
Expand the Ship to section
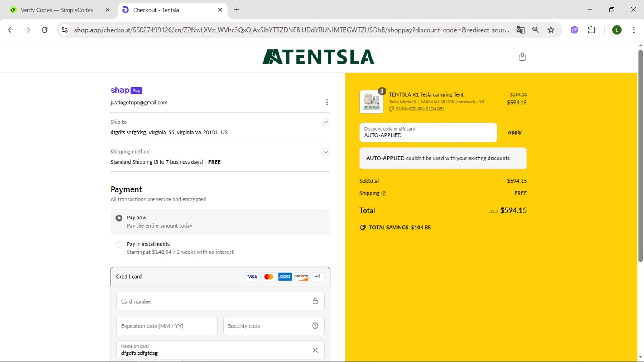tap(326, 122)
